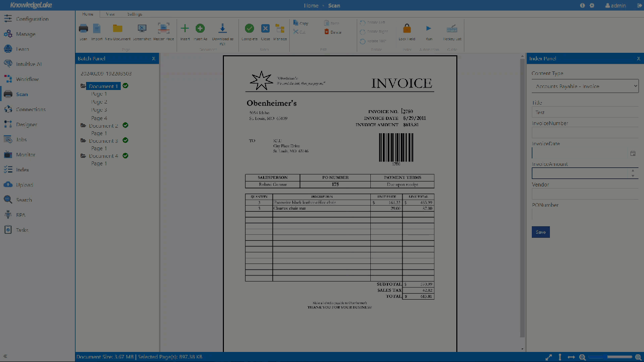
Task: Open the settings gear in the header
Action: (592, 6)
